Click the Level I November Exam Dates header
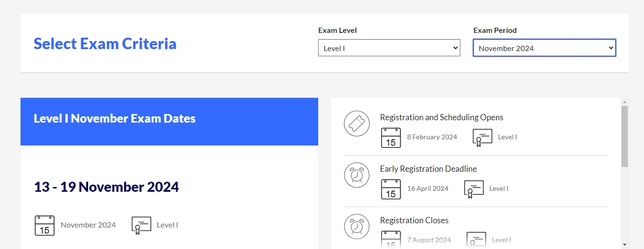The width and height of the screenshot is (644, 249). [x=114, y=119]
